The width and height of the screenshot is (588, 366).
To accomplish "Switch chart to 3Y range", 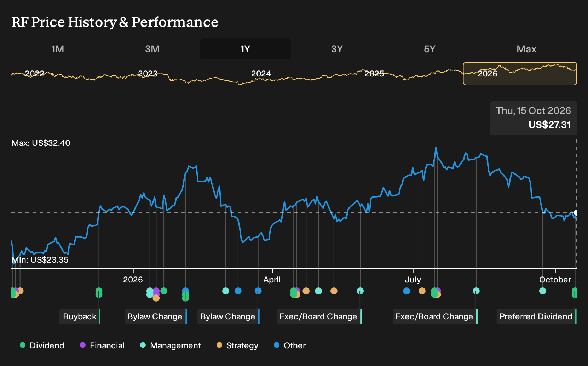I will 337,49.
